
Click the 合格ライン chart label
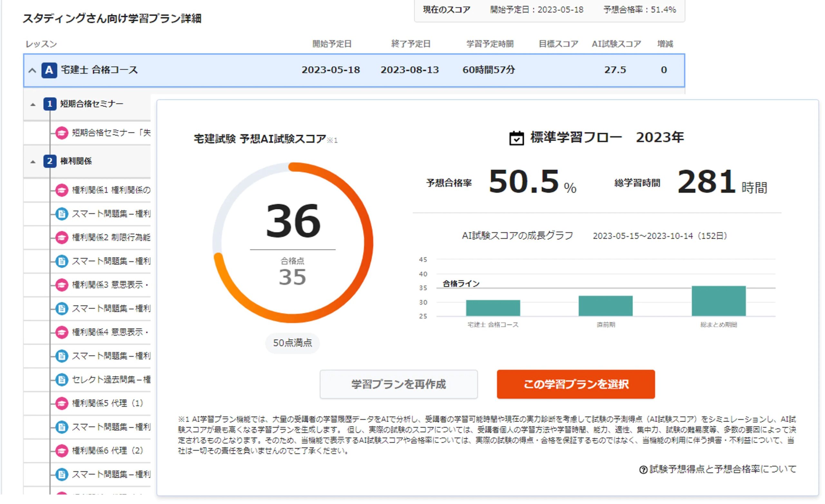461,284
